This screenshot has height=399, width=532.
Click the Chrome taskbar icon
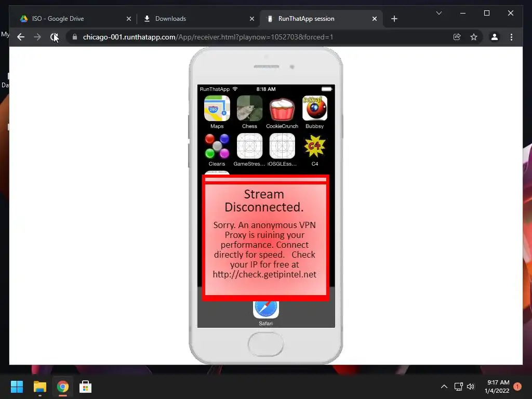(63, 387)
